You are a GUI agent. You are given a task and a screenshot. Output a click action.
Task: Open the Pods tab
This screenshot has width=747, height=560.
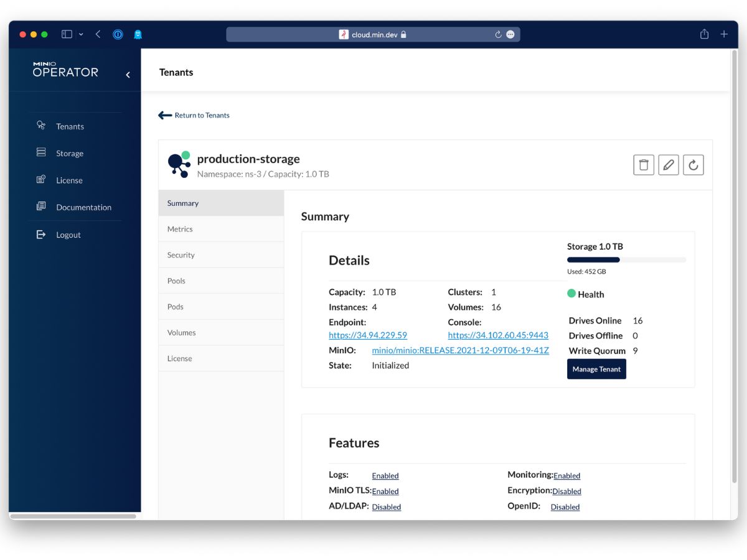tap(221, 307)
